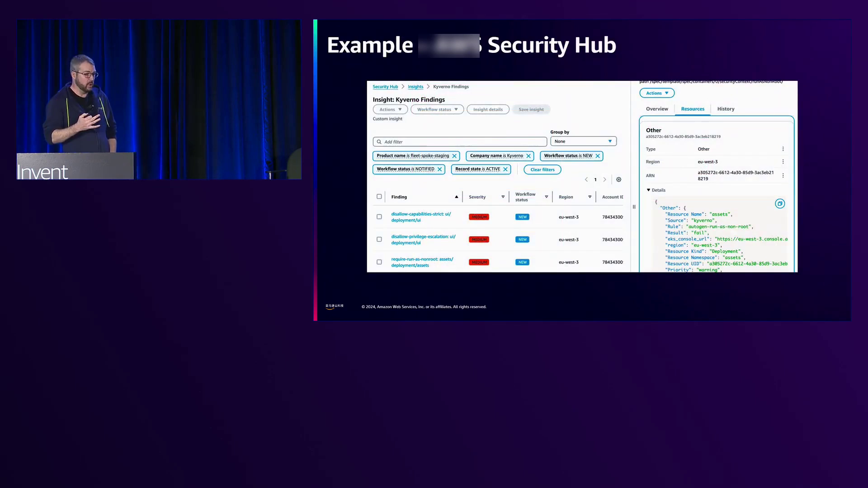
Task: Remove the Workflow status is NOTIFIED filter
Action: 439,169
